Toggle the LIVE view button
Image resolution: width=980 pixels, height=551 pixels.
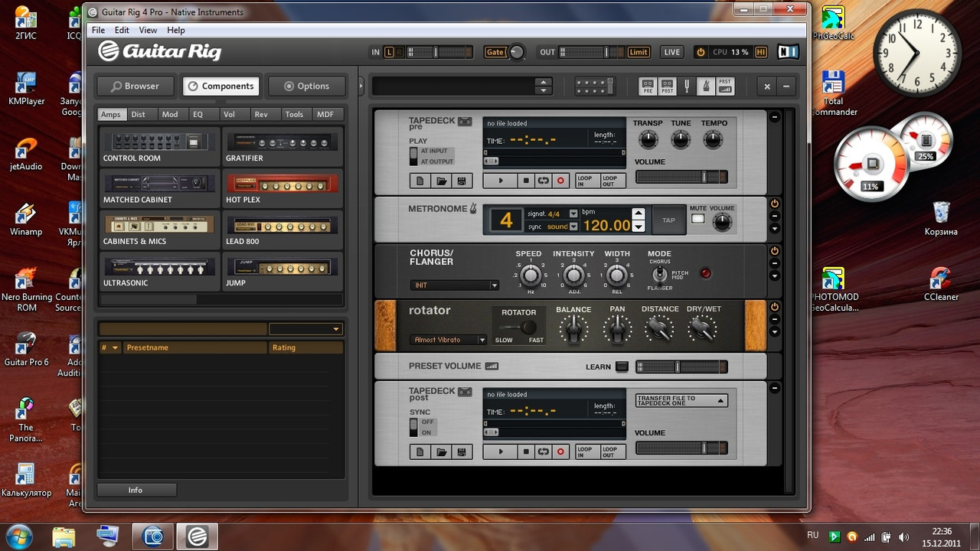pos(671,52)
